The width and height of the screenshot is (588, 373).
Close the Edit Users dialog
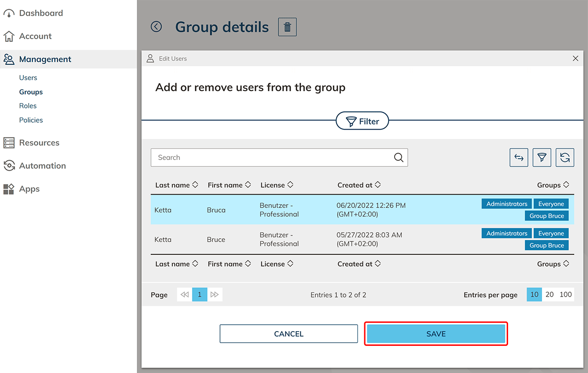(x=575, y=58)
